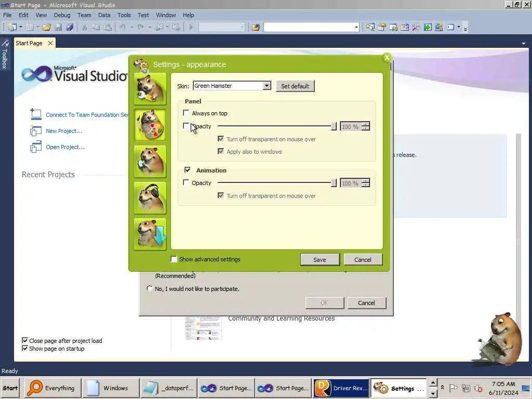Expand the toolbar options overflow arrow
This screenshot has width=532, height=399.
(x=465, y=29)
